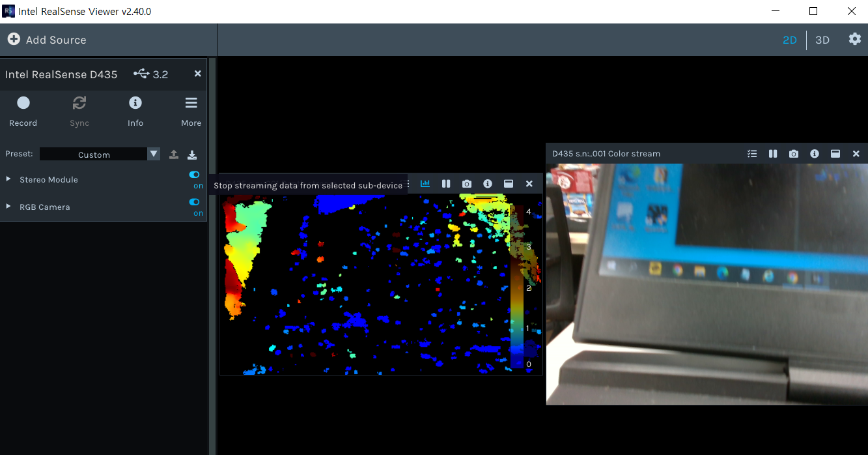Click the Add Source label

[x=56, y=40]
